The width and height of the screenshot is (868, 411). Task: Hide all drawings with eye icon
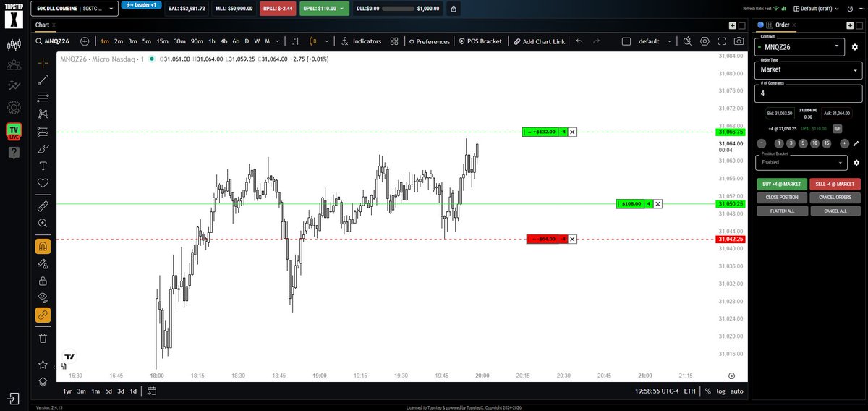(x=43, y=297)
